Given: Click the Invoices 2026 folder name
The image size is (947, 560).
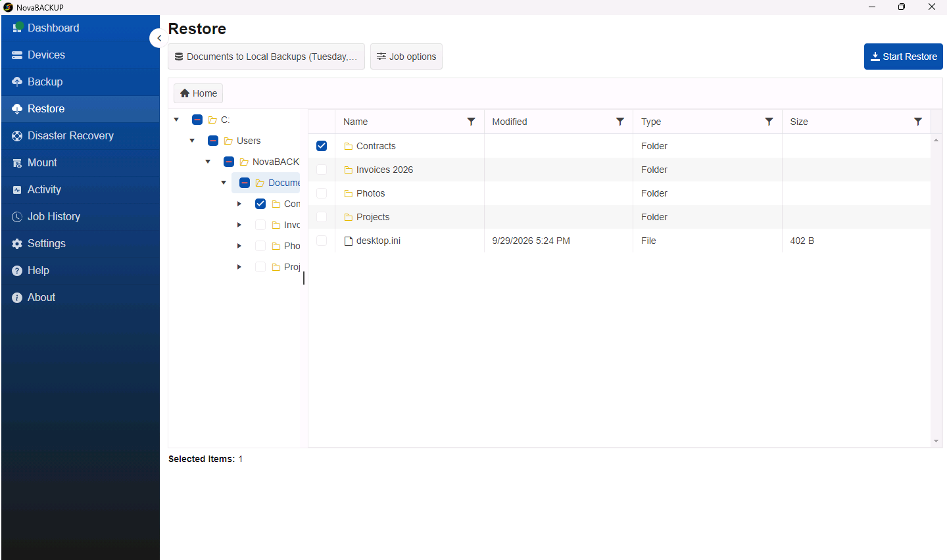Looking at the screenshot, I should point(385,170).
